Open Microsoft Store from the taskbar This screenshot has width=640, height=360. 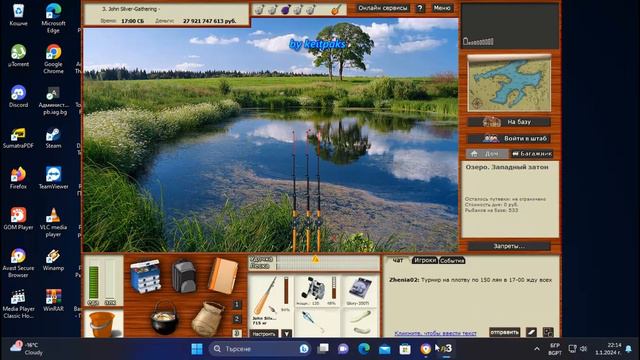405,349
